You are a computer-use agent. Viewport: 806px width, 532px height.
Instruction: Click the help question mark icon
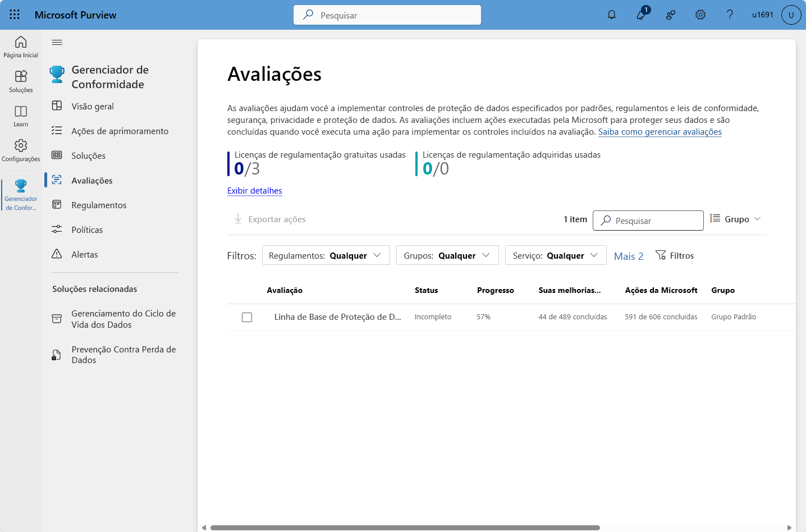pyautogui.click(x=730, y=15)
